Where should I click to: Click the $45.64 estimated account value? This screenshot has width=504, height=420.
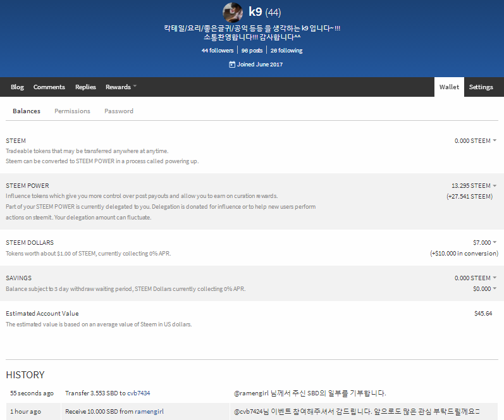(483, 313)
